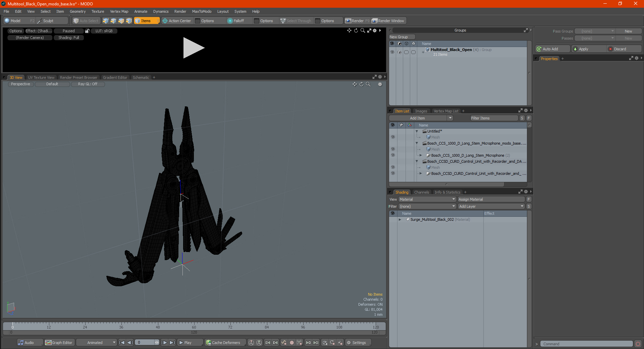Toggle Options checkbox after Select Through
Screen dimensions: 644x349
click(x=318, y=21)
